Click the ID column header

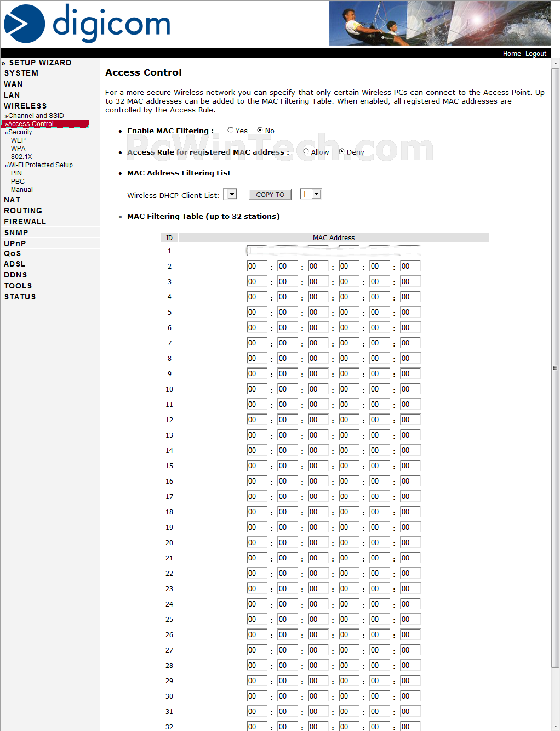[169, 237]
